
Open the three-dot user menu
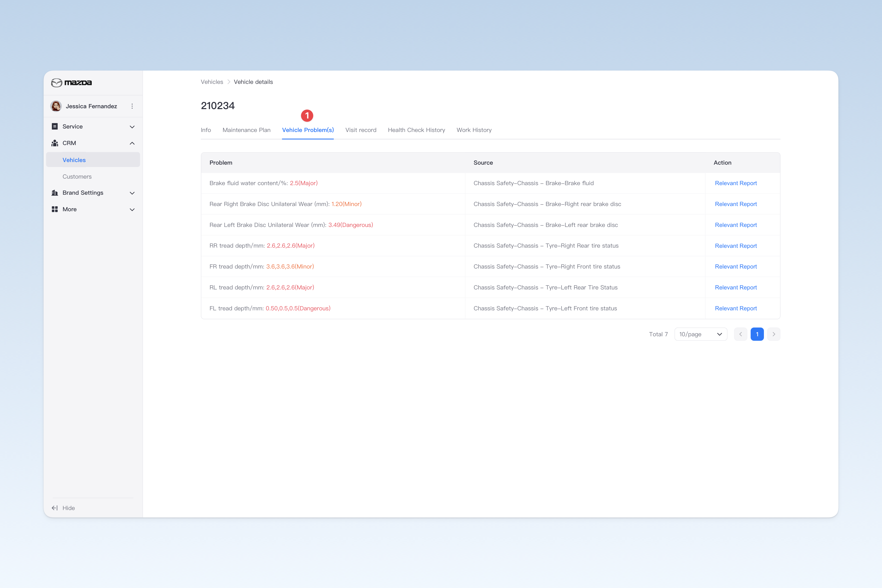tap(132, 106)
